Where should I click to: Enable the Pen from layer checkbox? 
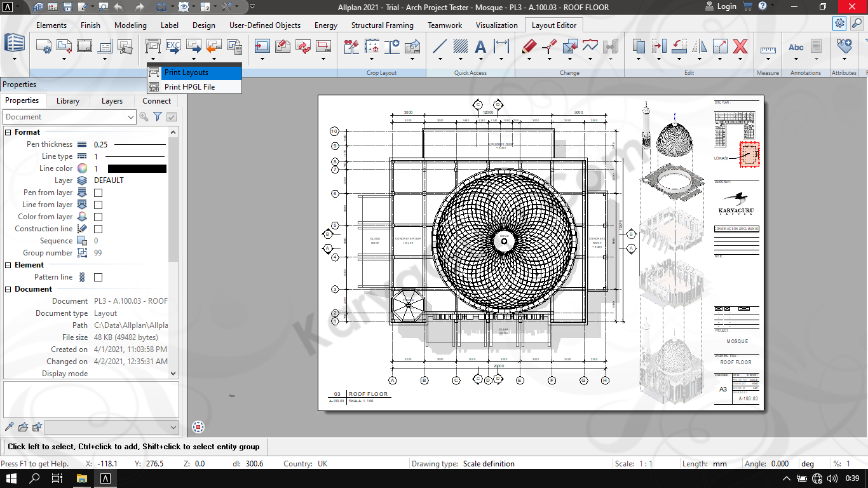coord(98,193)
